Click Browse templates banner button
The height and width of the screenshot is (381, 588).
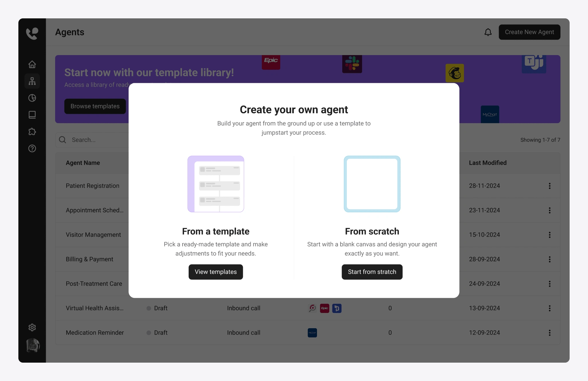(x=95, y=106)
